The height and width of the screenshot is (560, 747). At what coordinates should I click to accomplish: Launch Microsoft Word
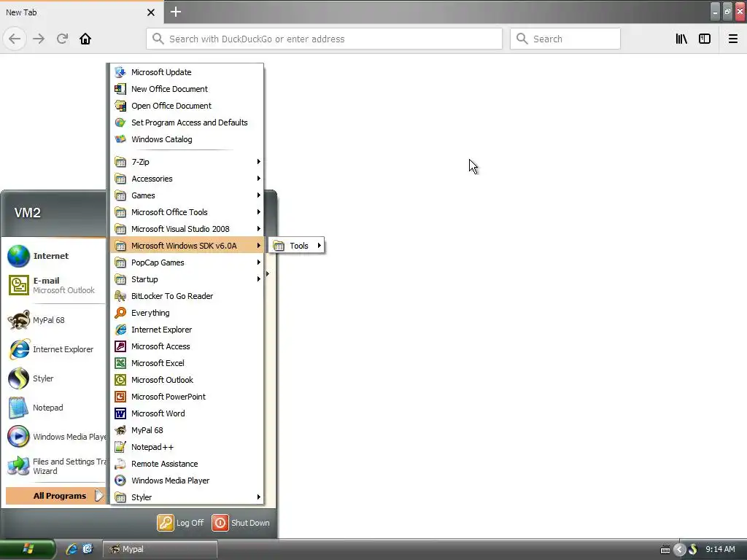(x=187, y=413)
